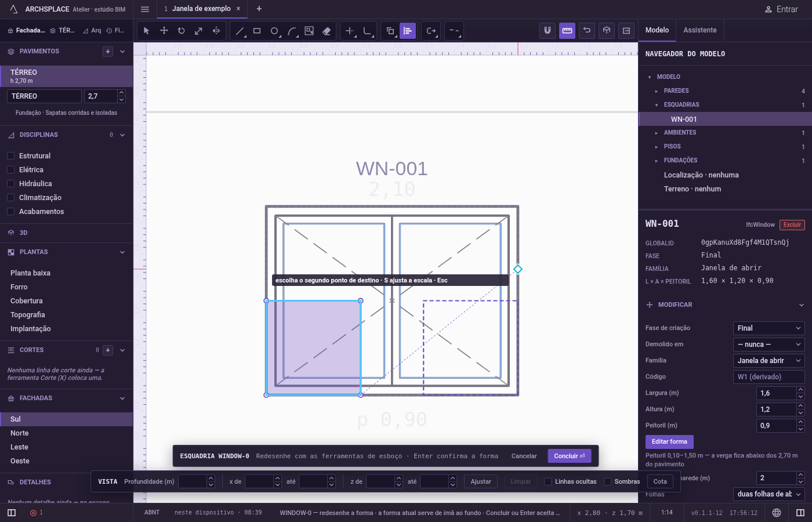Open the Família dropdown

tap(768, 361)
